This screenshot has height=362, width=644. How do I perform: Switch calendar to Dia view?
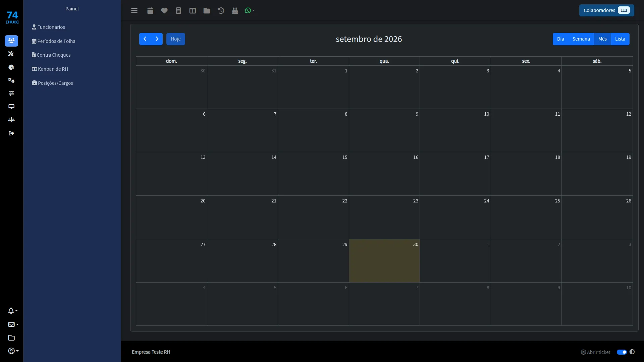(x=560, y=39)
